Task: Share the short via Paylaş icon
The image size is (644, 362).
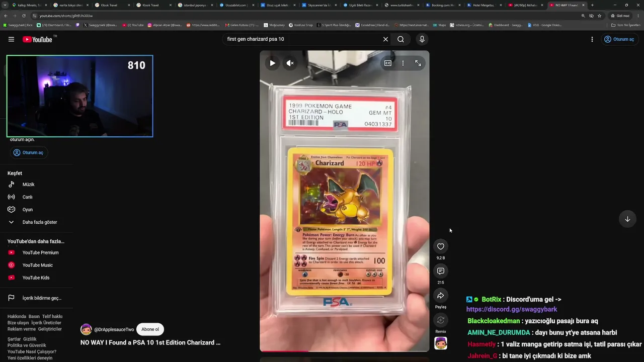Action: tap(441, 296)
